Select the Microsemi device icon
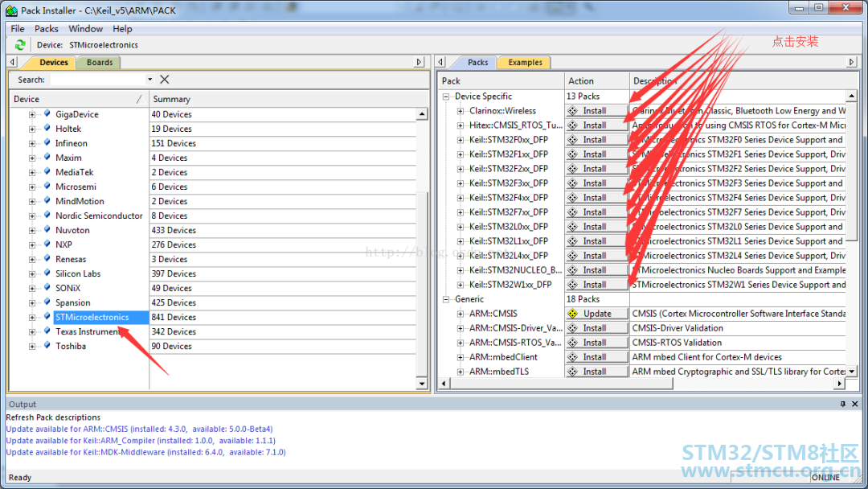Viewport: 868px width, 489px height. point(47,186)
